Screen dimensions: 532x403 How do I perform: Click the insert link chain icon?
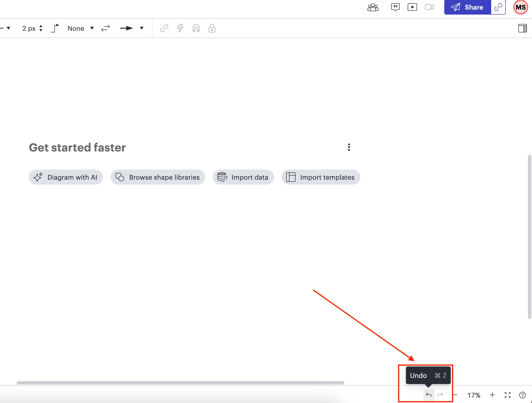[x=164, y=28]
